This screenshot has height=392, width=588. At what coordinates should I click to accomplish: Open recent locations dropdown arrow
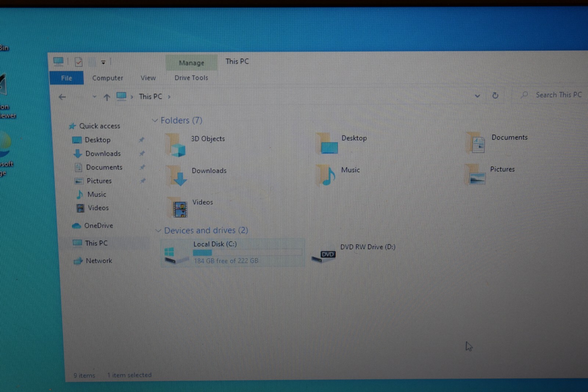(94, 97)
